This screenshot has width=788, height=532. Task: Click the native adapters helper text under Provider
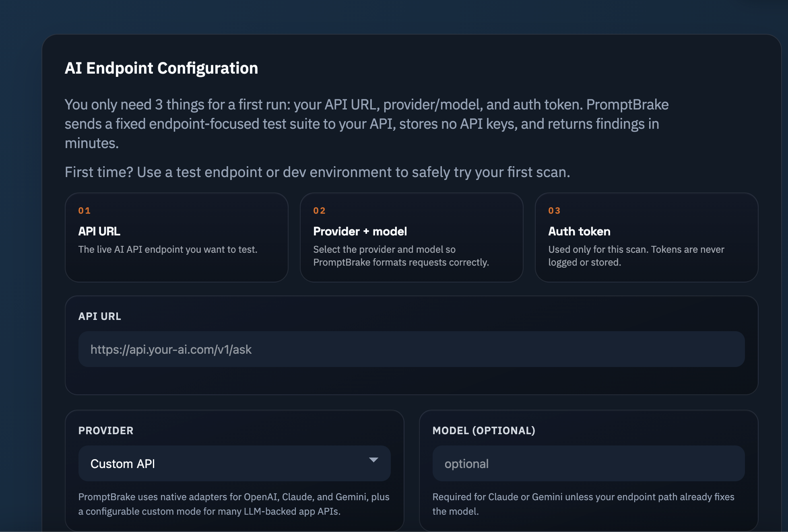pyautogui.click(x=233, y=504)
